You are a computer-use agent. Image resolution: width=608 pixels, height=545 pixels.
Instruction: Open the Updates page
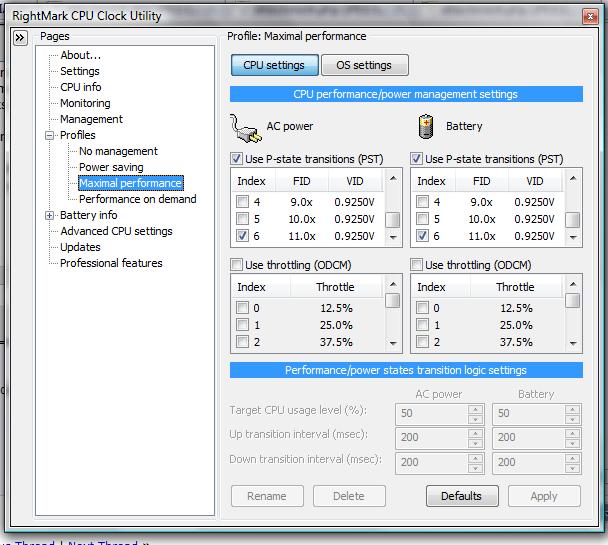pos(80,247)
